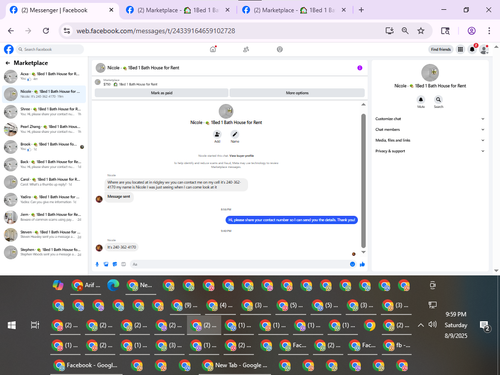The image size is (500, 375).
Task: Open account profile menu avatar
Action: pos(484,50)
